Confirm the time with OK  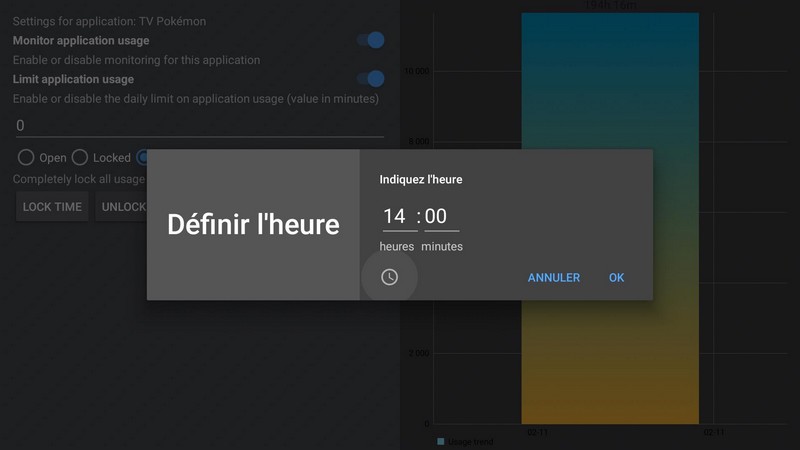pyautogui.click(x=616, y=278)
